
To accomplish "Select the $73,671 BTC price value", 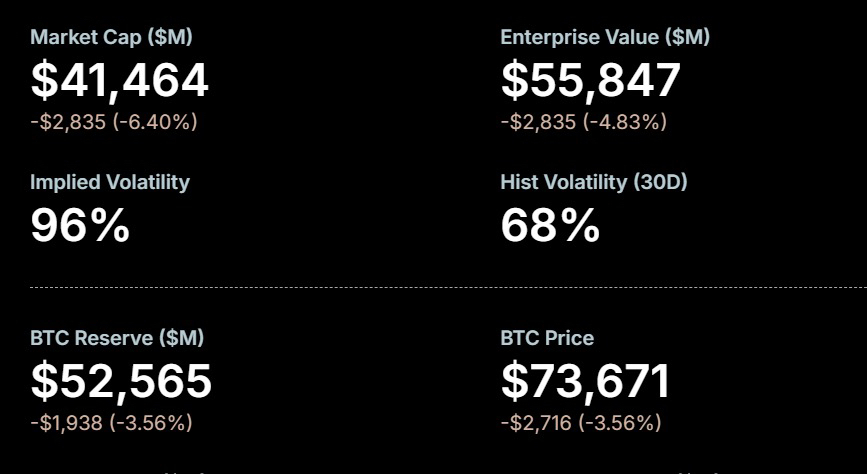I will tap(585, 381).
